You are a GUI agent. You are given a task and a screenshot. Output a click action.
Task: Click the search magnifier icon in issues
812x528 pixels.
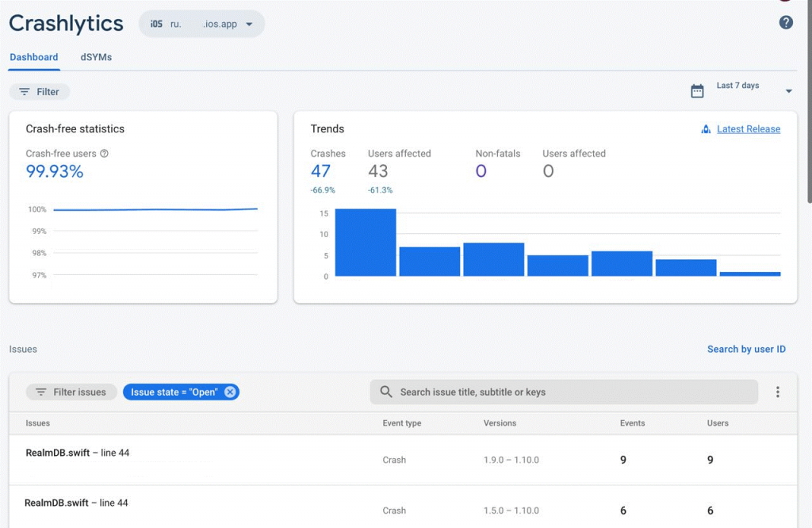[x=386, y=392]
